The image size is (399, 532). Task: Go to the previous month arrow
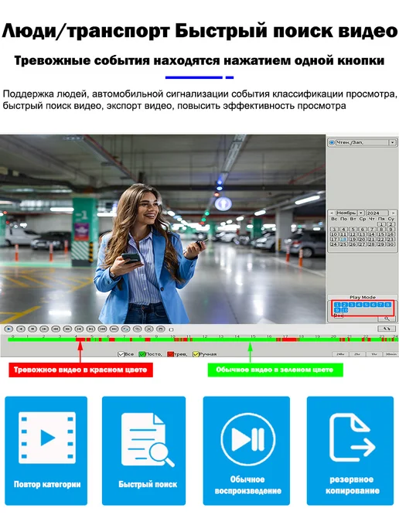click(332, 213)
